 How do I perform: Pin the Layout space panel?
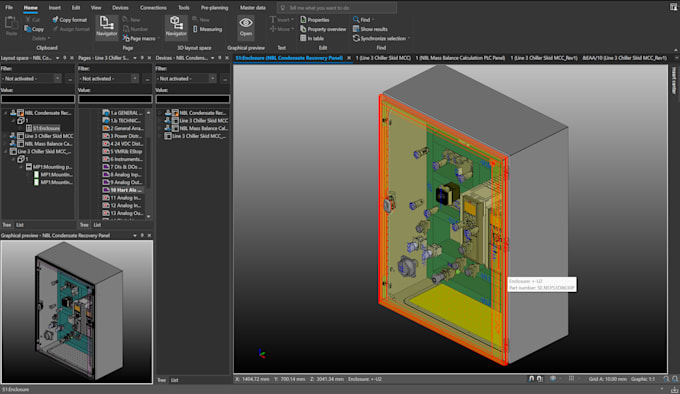65,58
